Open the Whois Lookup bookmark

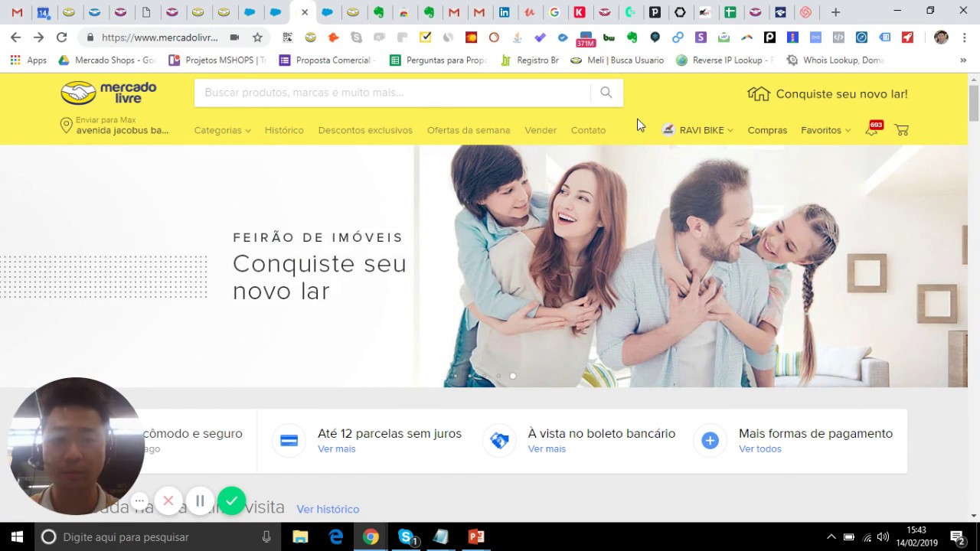pos(835,60)
